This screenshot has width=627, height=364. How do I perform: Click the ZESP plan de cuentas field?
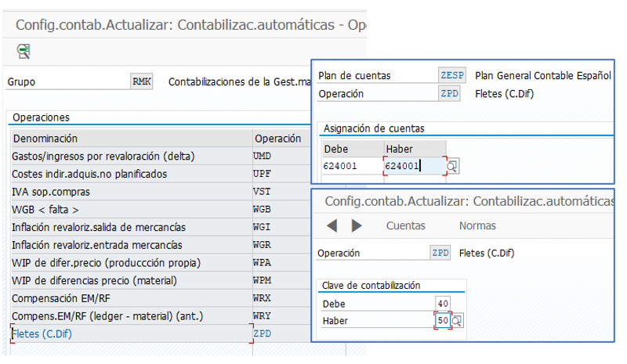[452, 75]
